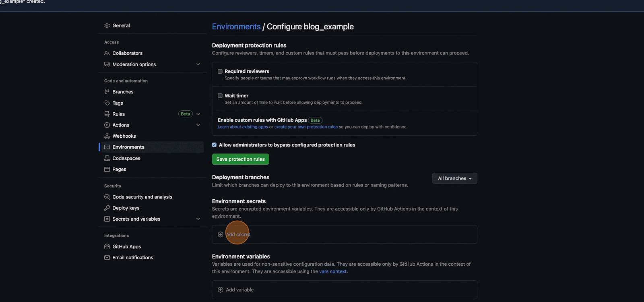The height and width of the screenshot is (302, 644).
Task: Click Save protection rules button
Action: (x=241, y=159)
